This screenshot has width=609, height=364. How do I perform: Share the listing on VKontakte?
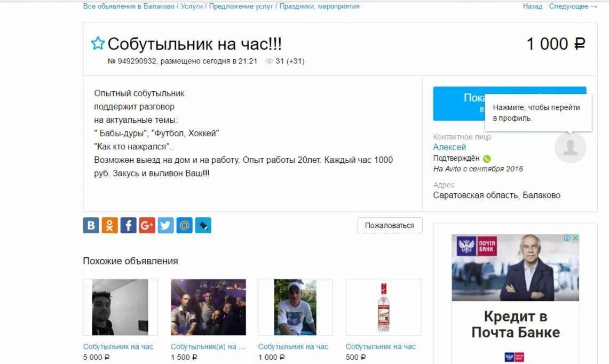coord(91,225)
